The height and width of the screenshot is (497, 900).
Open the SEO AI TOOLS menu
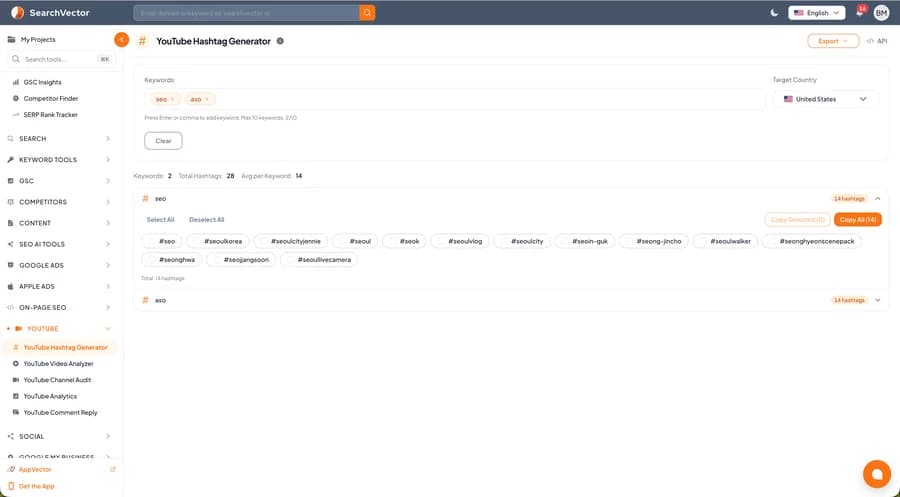pyautogui.click(x=59, y=244)
